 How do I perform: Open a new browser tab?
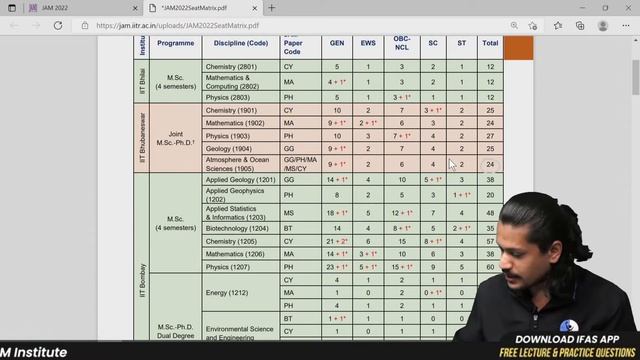272,8
